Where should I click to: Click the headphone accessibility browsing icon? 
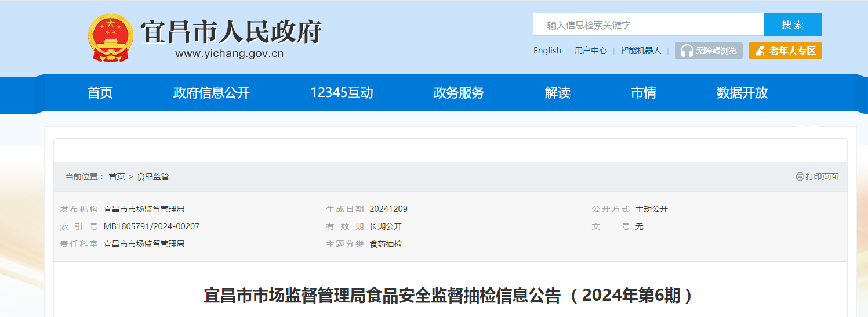pos(687,51)
